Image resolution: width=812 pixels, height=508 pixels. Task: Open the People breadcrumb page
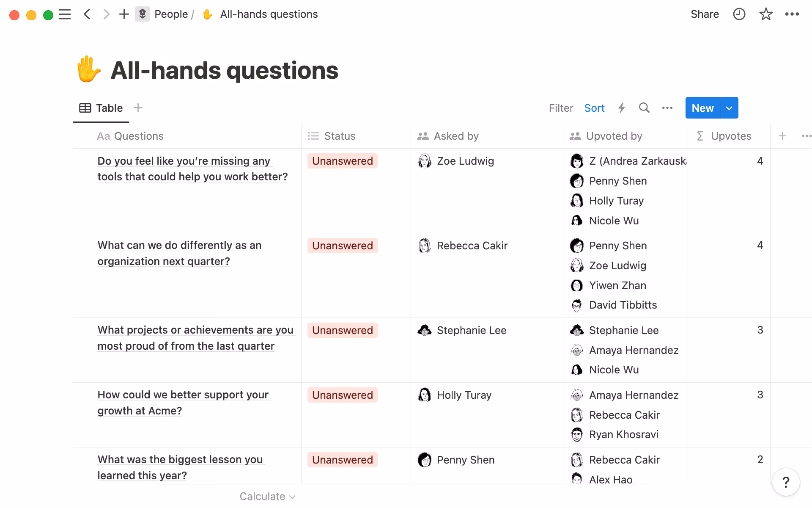pos(171,14)
